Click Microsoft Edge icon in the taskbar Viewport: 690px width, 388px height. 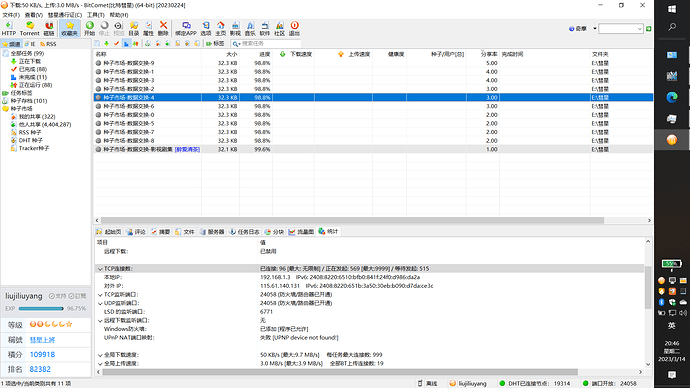(672, 97)
